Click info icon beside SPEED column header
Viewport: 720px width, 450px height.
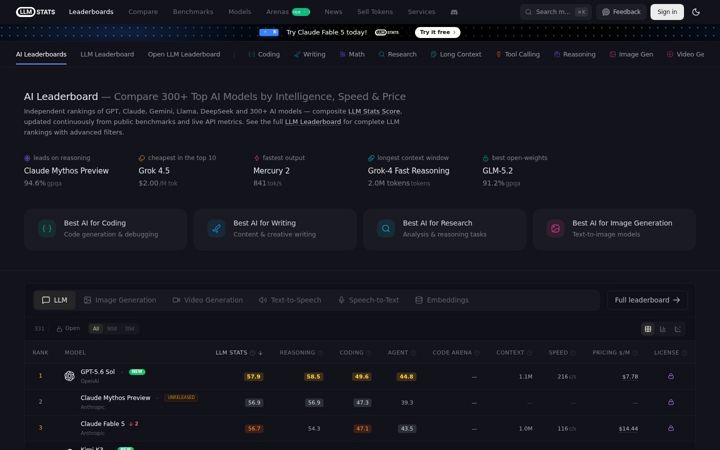(x=574, y=353)
